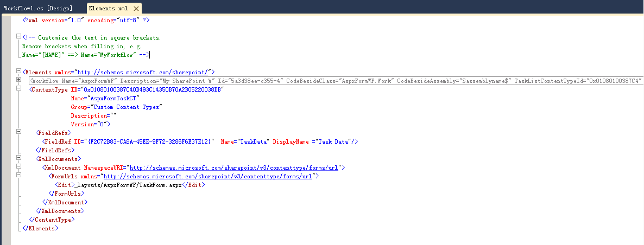The image size is (644, 245).
Task: Close the Elements.xml tab
Action: [136, 8]
